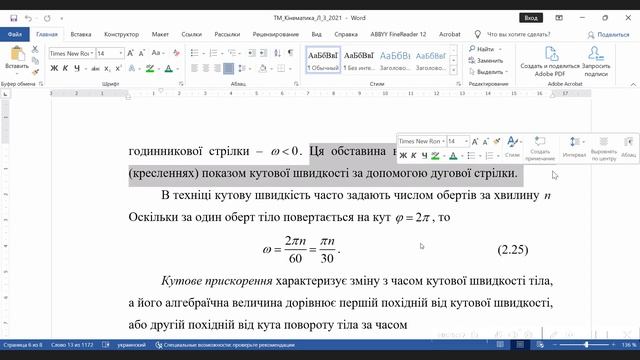Switch to the Конструктор tab
The width and height of the screenshot is (640, 360).
click(122, 34)
